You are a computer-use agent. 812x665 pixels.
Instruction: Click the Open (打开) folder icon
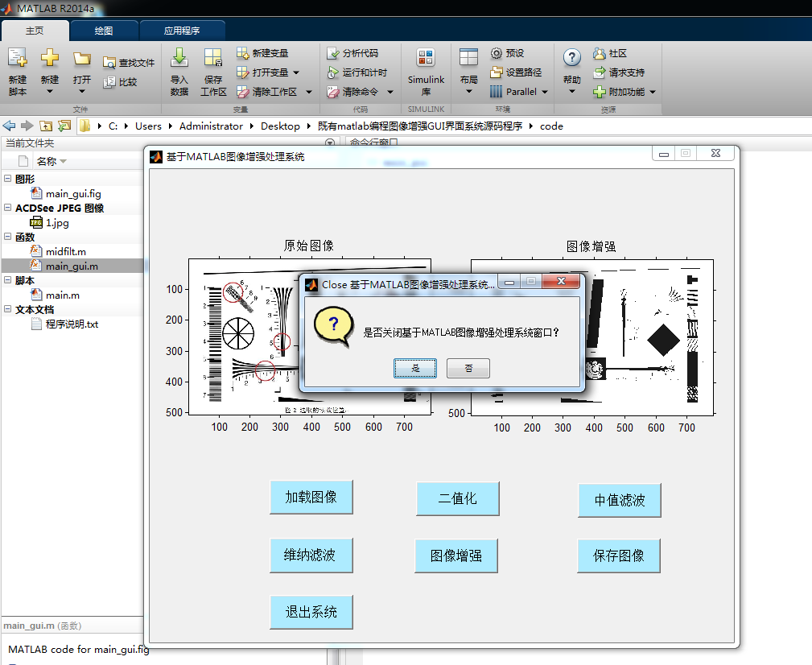coord(82,58)
